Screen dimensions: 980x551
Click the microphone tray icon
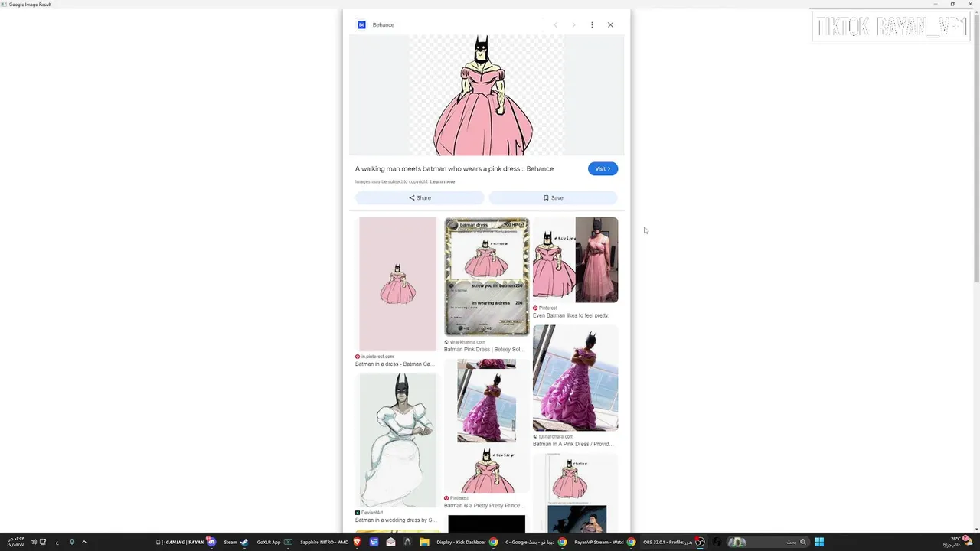pos(71,542)
